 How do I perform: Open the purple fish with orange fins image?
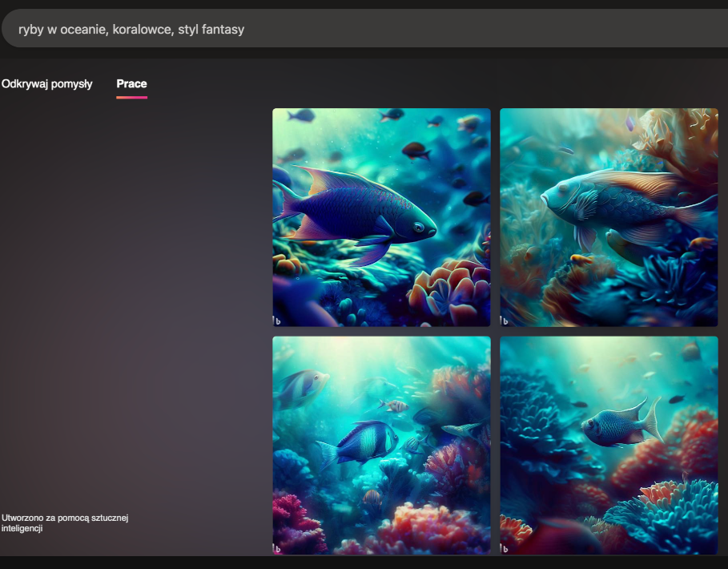pos(381,217)
